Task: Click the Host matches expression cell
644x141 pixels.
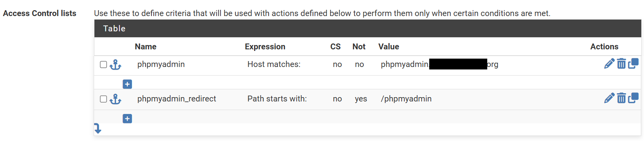Action: point(274,64)
